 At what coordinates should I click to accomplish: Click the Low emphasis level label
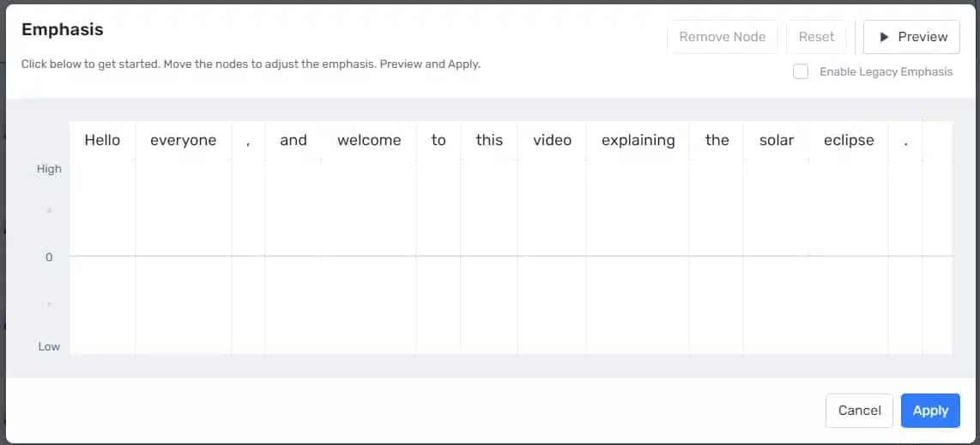49,346
